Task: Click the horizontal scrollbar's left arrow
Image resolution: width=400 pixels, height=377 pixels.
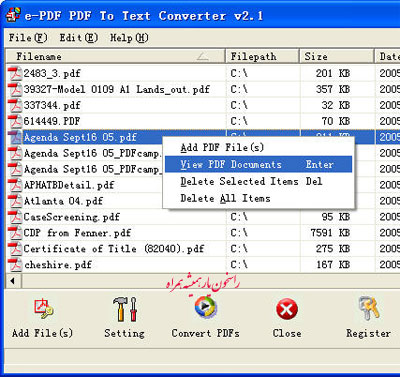Action: [13, 281]
